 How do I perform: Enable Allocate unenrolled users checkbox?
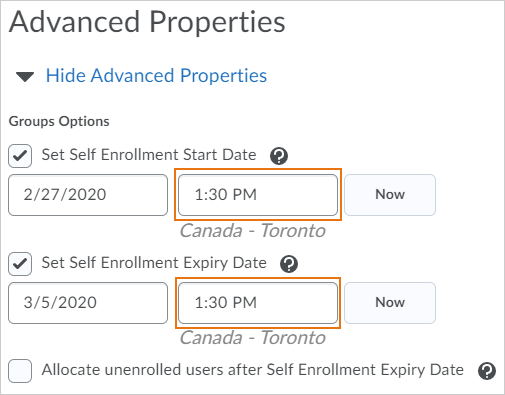tap(20, 371)
